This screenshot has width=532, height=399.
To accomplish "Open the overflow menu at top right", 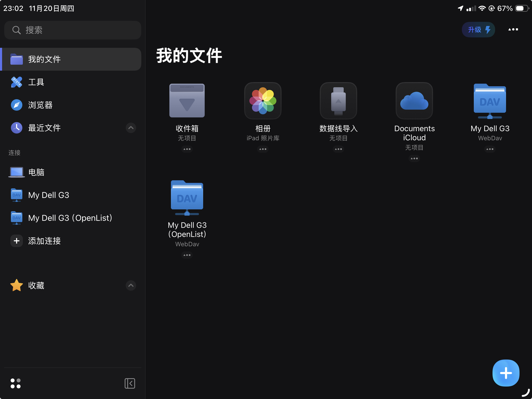I will tap(513, 29).
